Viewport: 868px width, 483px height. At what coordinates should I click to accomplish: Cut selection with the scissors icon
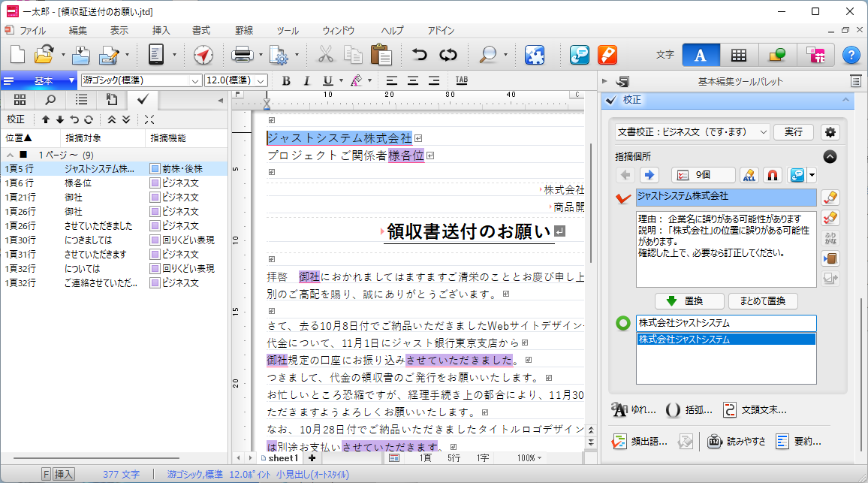(x=326, y=55)
